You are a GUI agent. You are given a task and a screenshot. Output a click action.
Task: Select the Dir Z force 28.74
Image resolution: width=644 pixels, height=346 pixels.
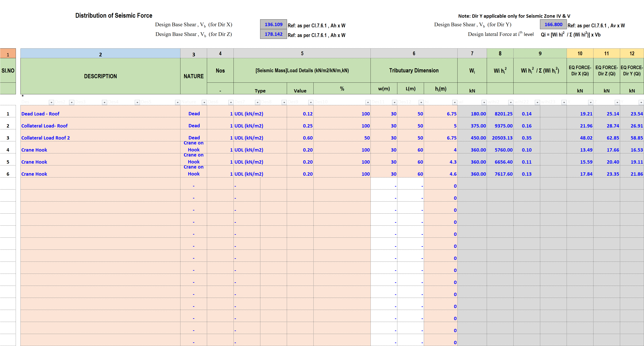coord(607,123)
